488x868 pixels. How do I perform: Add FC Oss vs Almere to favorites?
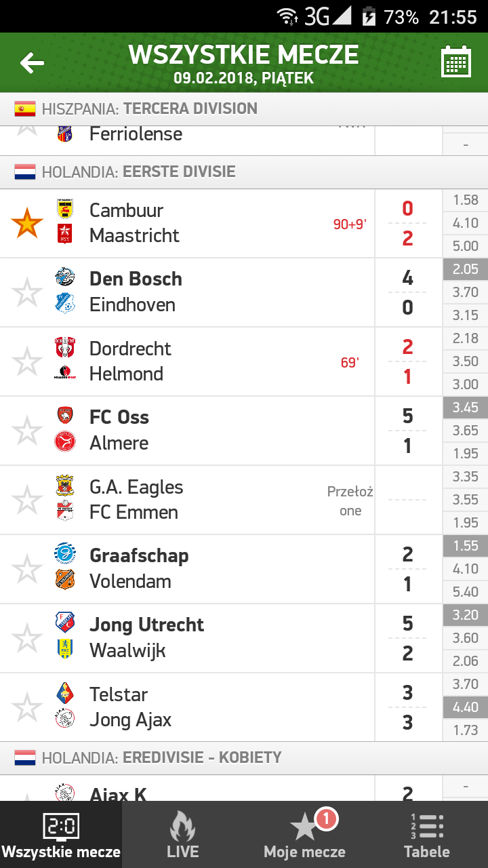[x=28, y=431]
